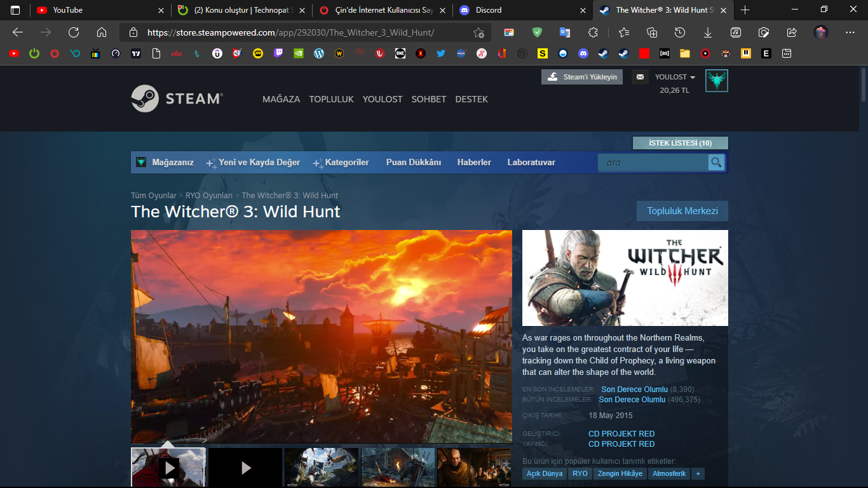Open the CD PROJEKT RED developer link

point(621,434)
